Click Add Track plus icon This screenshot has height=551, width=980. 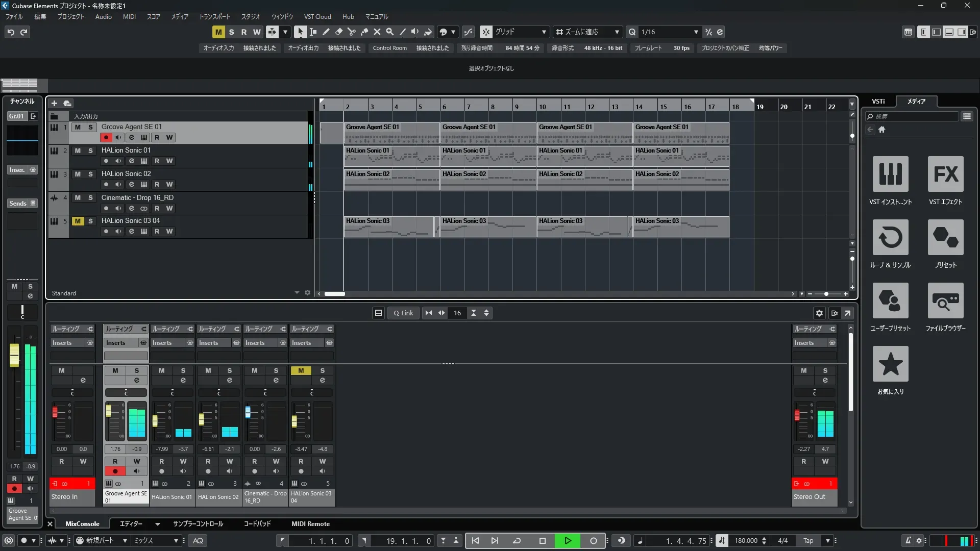click(54, 103)
